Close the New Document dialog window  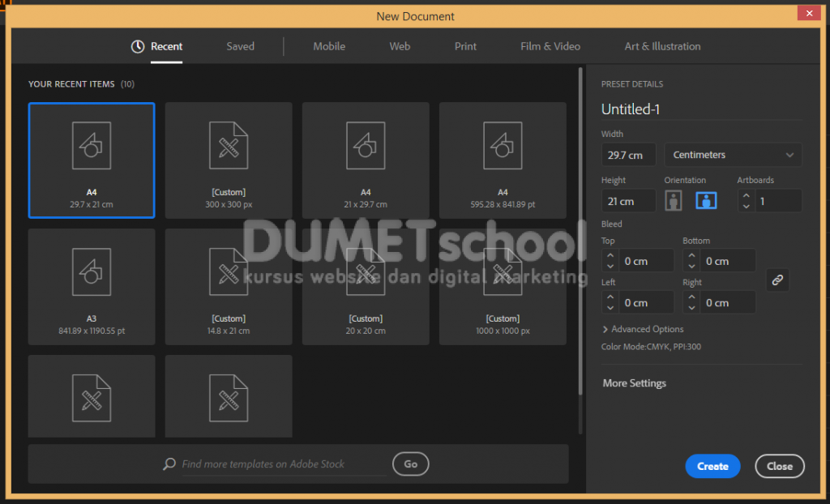tap(809, 14)
